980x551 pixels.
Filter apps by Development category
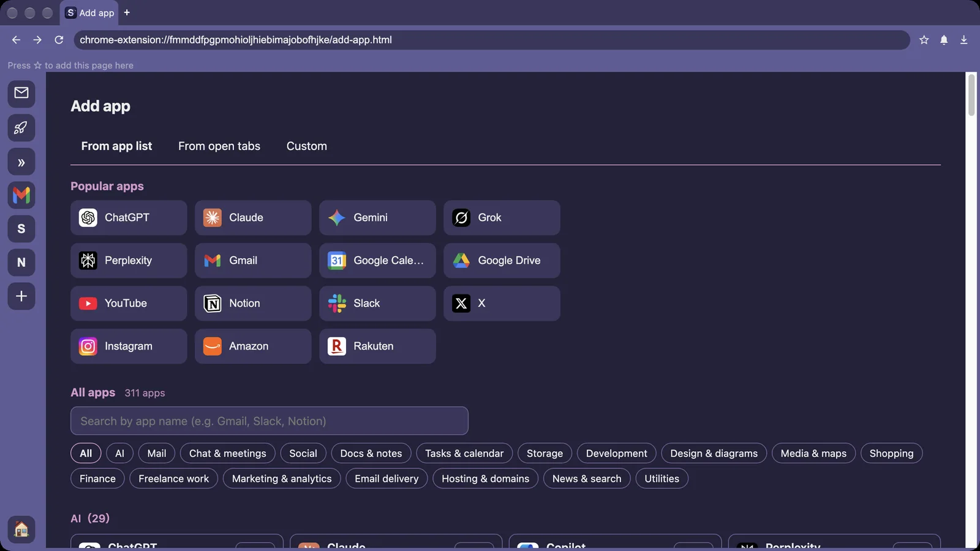coord(616,454)
